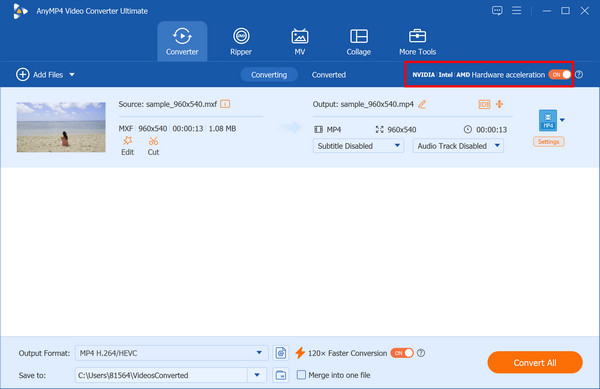The image size is (600, 389).
Task: Click the Save to path field
Action: [x=161, y=375]
